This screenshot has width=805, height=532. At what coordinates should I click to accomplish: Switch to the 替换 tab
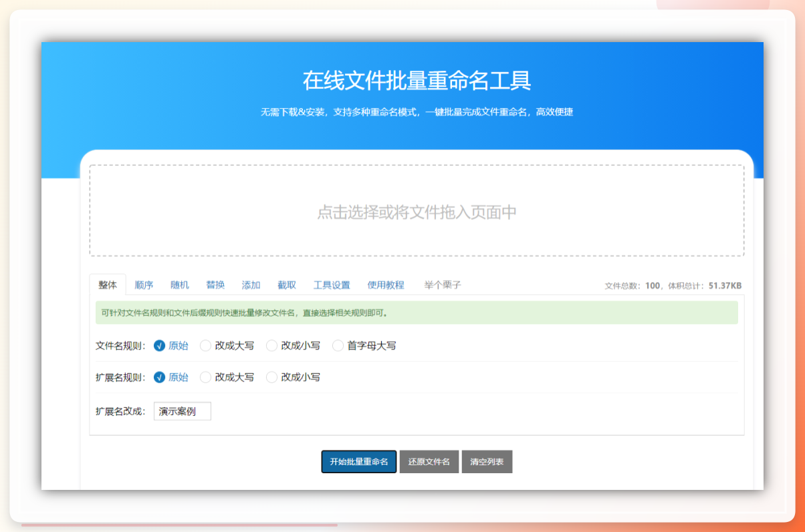(x=215, y=285)
